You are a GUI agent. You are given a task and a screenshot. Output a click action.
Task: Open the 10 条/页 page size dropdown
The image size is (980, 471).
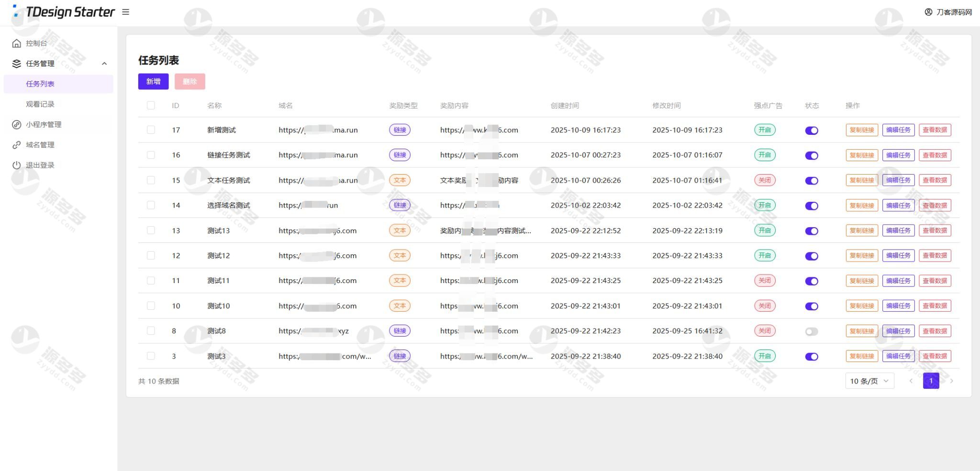click(x=869, y=381)
